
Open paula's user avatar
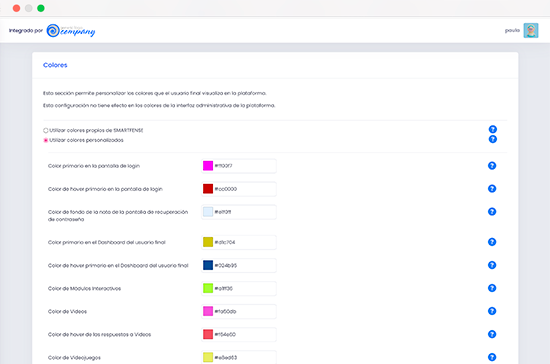pyautogui.click(x=531, y=31)
